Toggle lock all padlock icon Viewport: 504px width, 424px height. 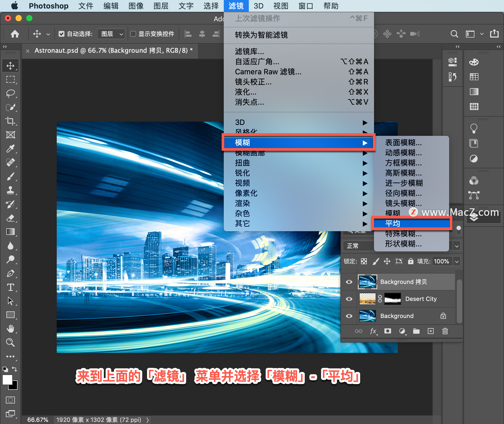pos(411,261)
